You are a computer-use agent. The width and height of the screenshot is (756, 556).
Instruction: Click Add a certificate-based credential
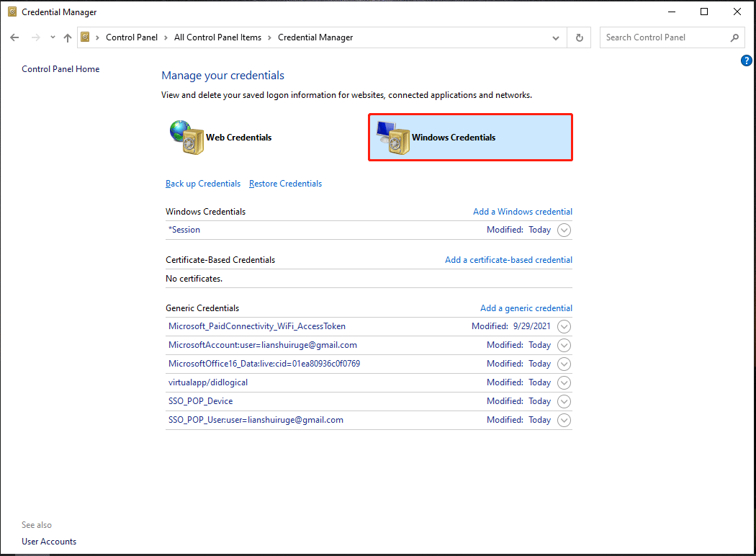508,260
